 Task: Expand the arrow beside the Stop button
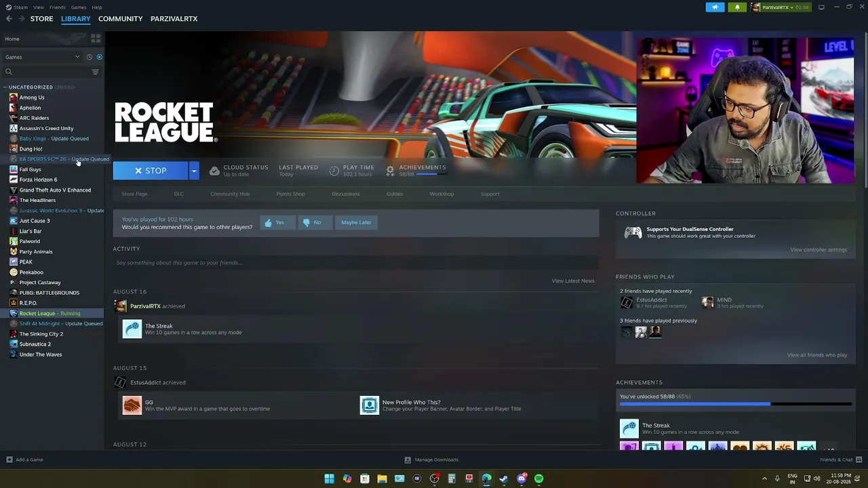pos(193,171)
